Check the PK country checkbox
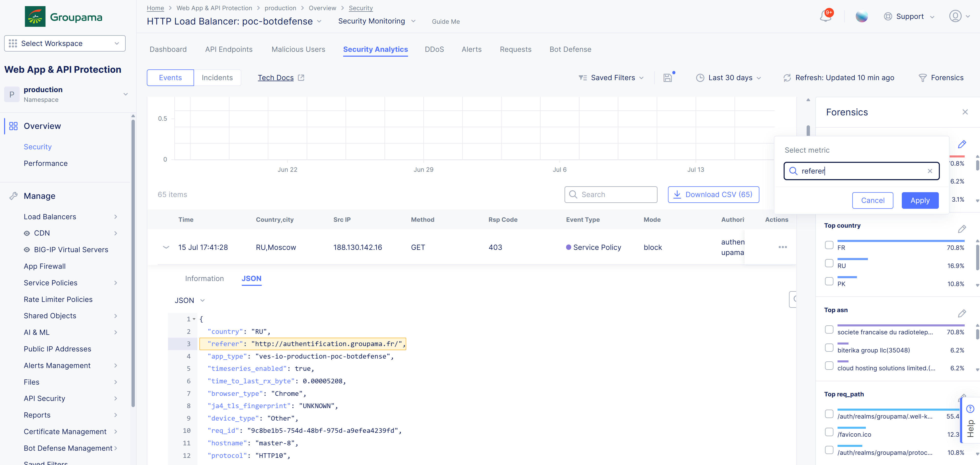The image size is (980, 465). pyautogui.click(x=829, y=281)
